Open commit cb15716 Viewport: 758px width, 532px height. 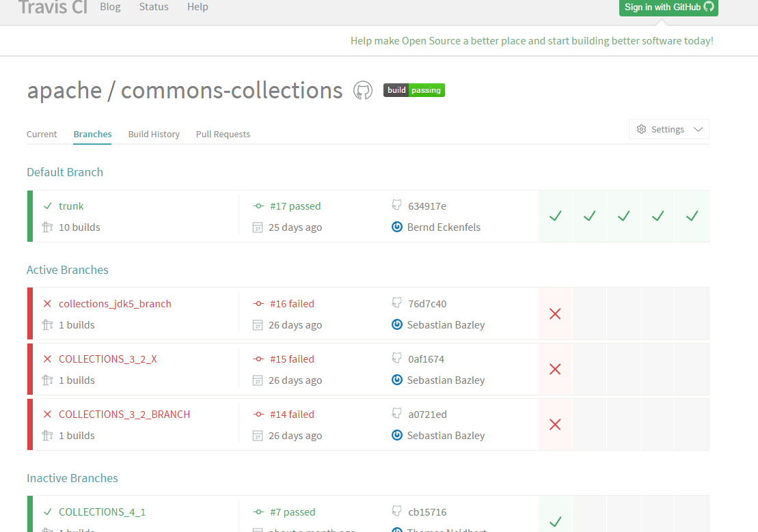427,512
